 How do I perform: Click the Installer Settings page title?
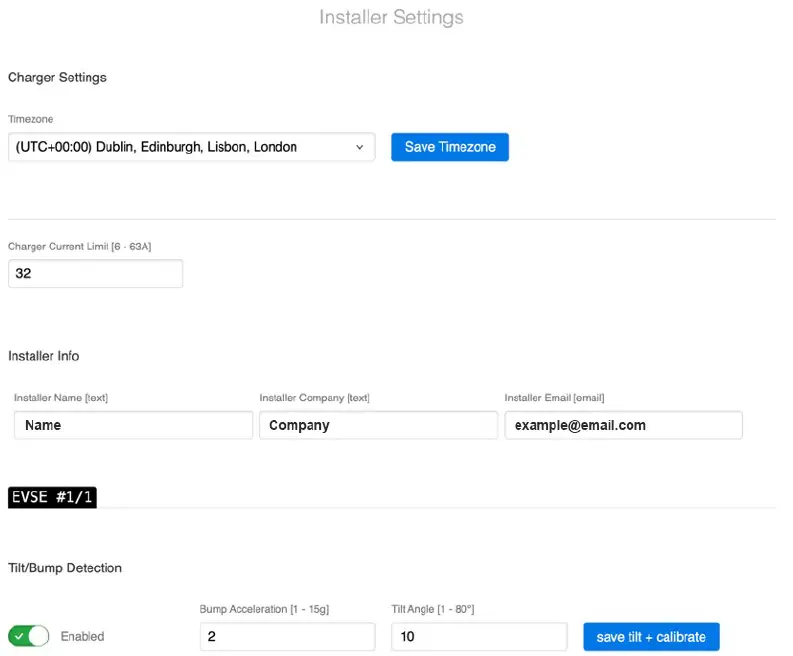click(x=391, y=17)
